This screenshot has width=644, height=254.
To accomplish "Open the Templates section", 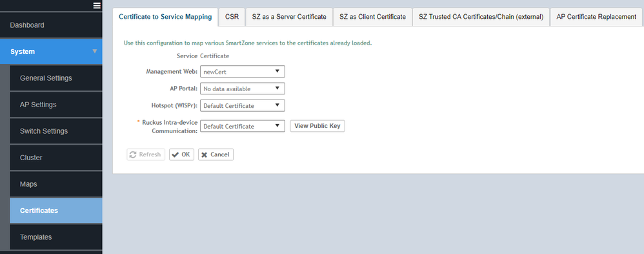I will [56, 237].
